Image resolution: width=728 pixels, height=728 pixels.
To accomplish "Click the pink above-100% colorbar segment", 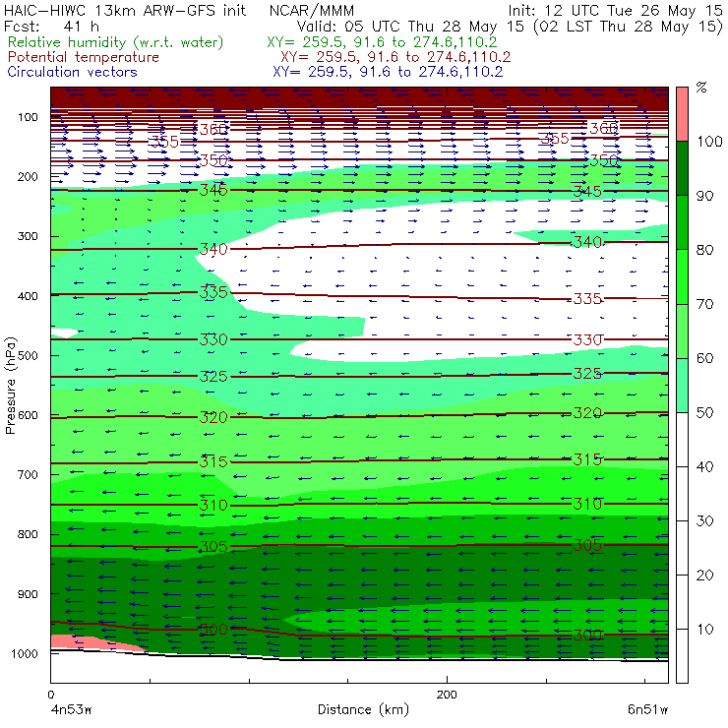I will coord(682,114).
